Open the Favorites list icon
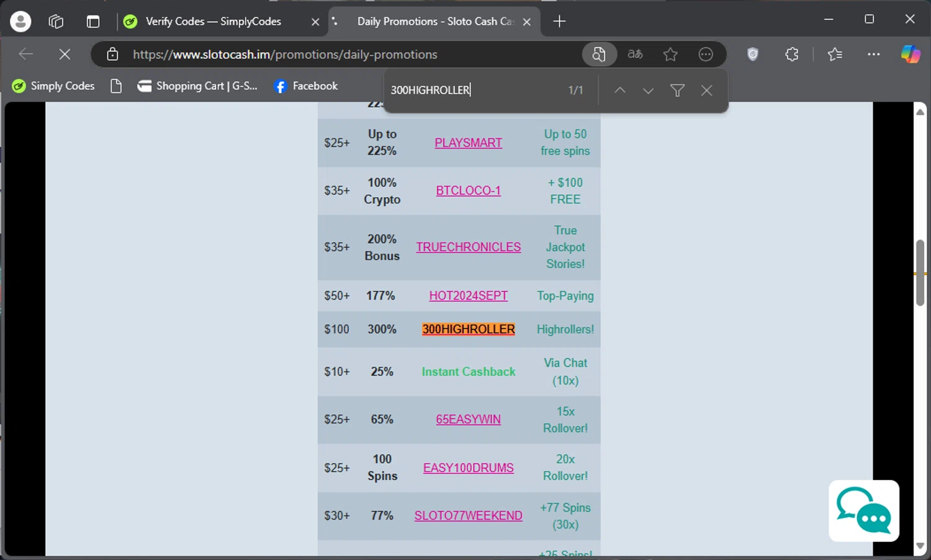931x560 pixels. [835, 55]
